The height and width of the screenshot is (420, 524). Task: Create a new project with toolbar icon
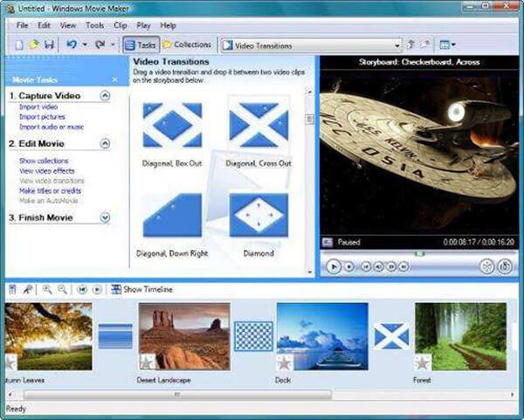(x=19, y=45)
